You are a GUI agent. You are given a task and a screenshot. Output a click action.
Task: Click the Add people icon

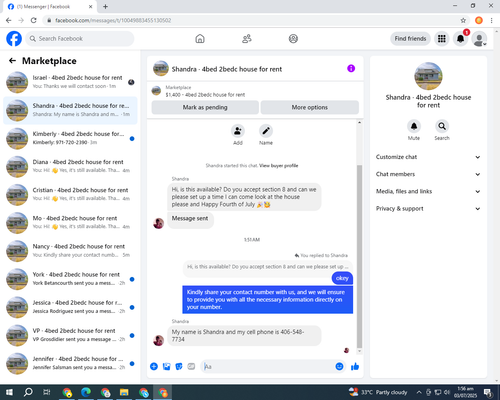click(238, 131)
